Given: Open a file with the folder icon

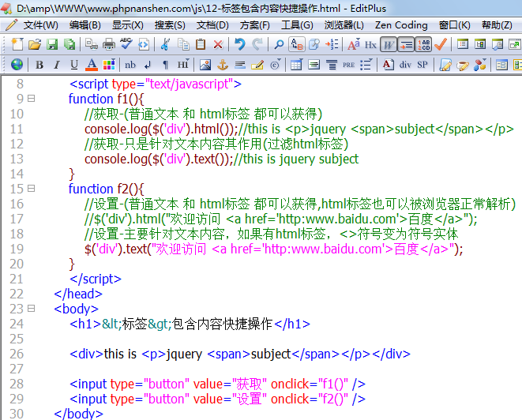Looking at the screenshot, I should tap(34, 44).
